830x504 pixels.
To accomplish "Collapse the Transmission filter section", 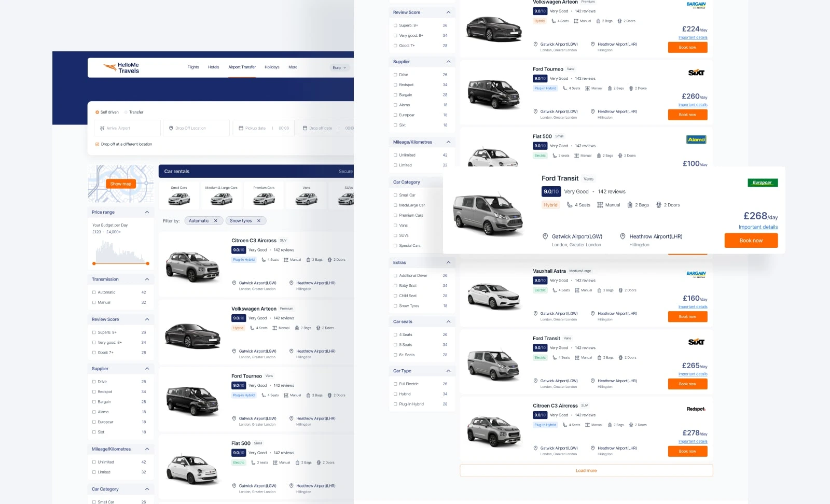I will 147,279.
